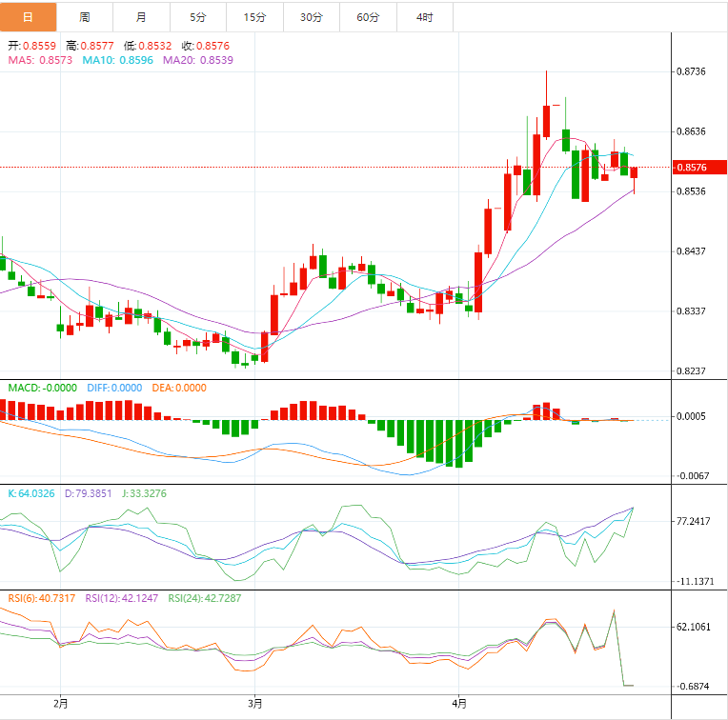Select the blue DIFF value label
Viewport: 728px width, 720px height.
point(113,388)
